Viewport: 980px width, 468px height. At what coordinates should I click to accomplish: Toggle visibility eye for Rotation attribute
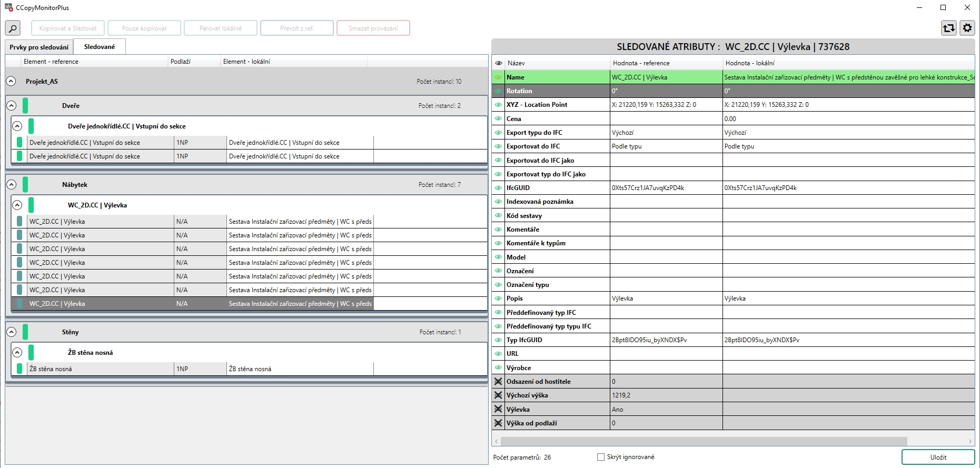[x=498, y=91]
